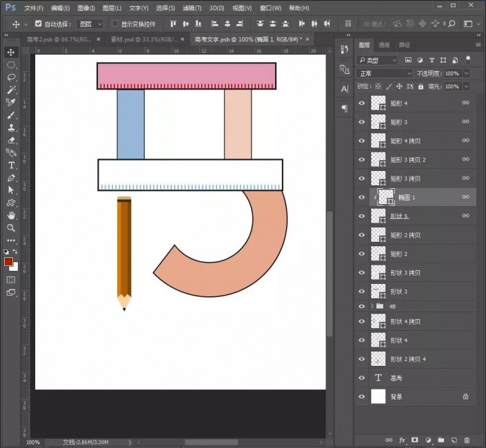486x448 pixels.
Task: Toggle Quick Mask mode
Action: tap(11, 280)
